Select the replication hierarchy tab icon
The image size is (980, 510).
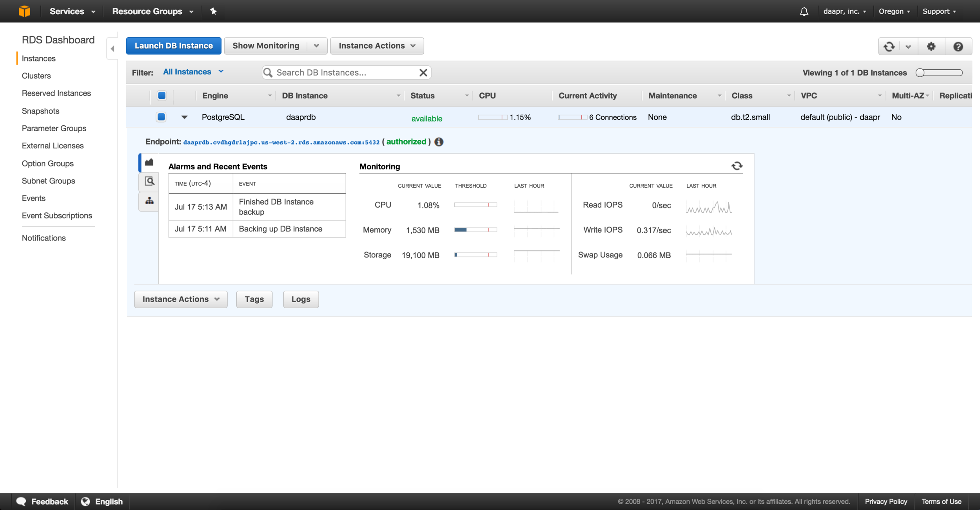click(149, 201)
